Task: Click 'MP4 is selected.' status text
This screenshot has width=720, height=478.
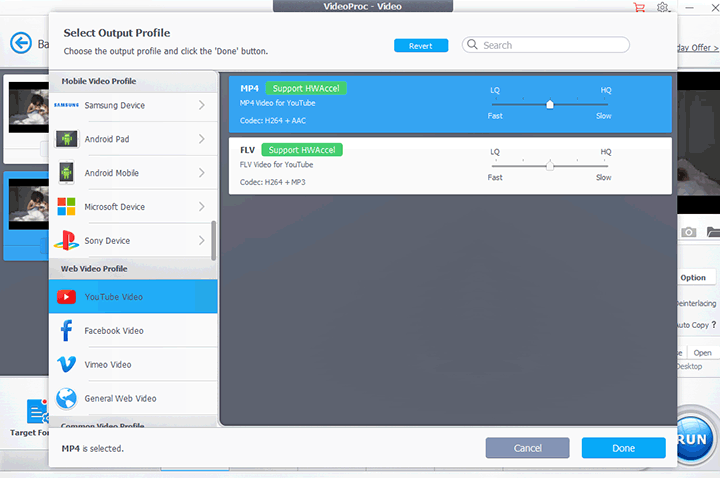Action: point(92,449)
